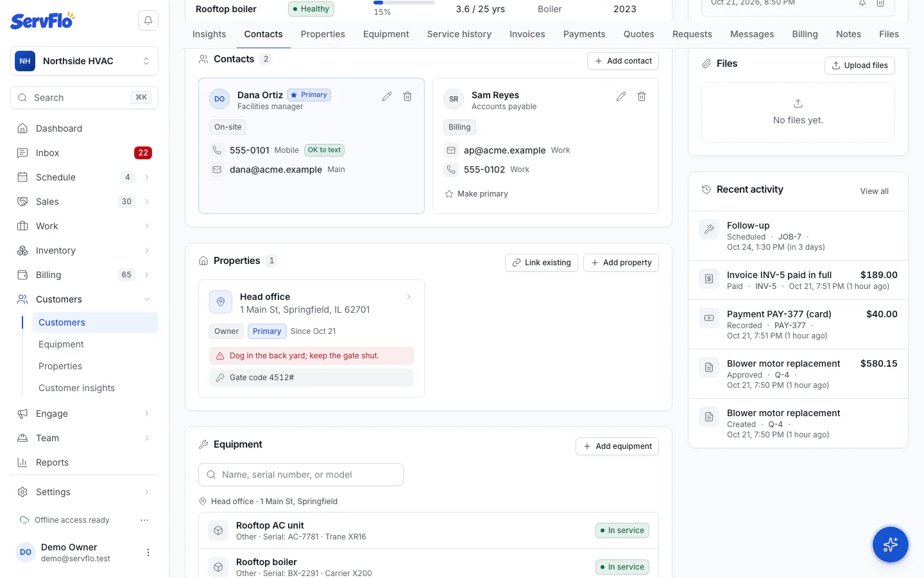Click the Billing wallet icon
The height and width of the screenshot is (578, 924).
click(x=22, y=275)
